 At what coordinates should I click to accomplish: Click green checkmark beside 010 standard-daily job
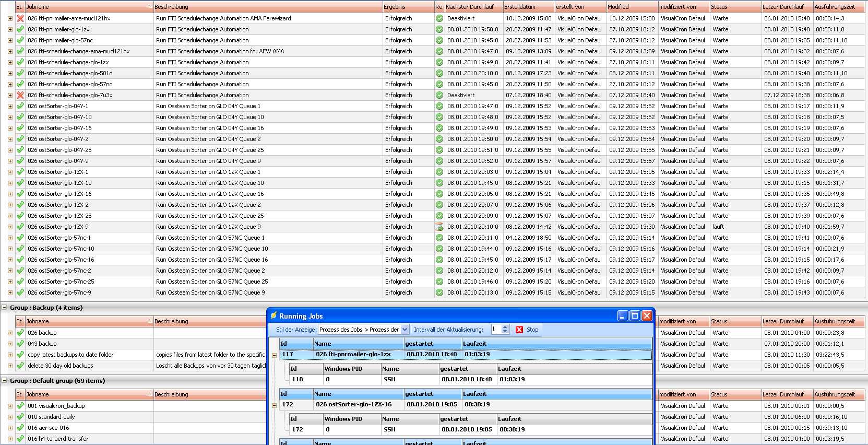click(20, 417)
